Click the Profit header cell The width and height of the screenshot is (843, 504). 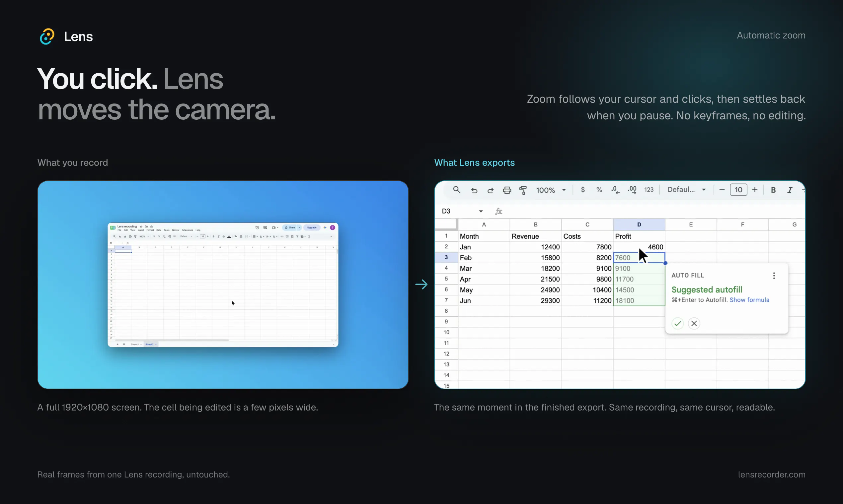[x=639, y=236]
